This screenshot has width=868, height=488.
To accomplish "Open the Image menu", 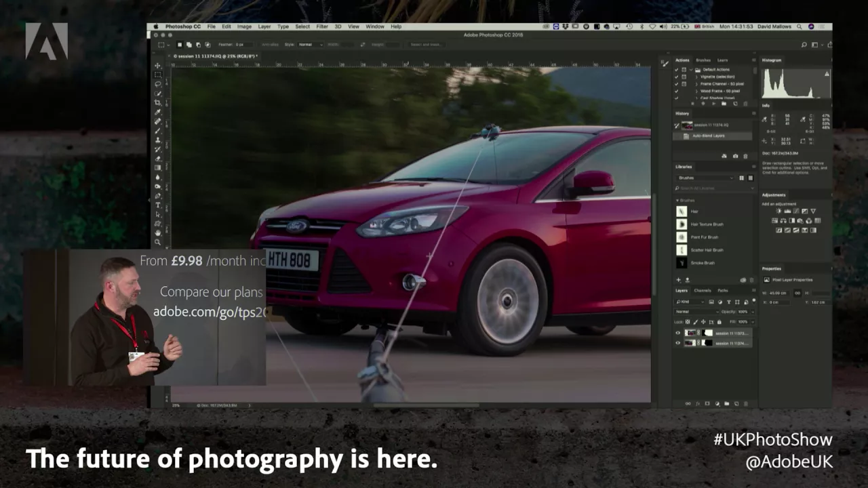I will pyautogui.click(x=244, y=26).
